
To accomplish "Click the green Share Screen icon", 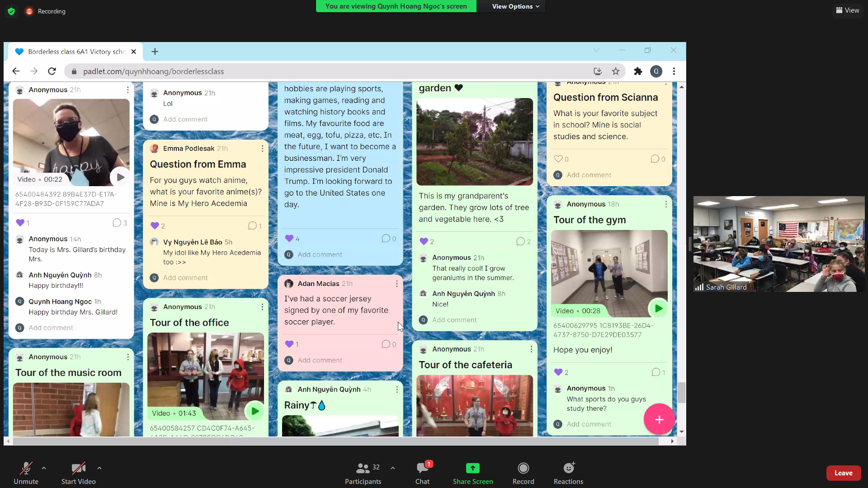I will click(472, 468).
